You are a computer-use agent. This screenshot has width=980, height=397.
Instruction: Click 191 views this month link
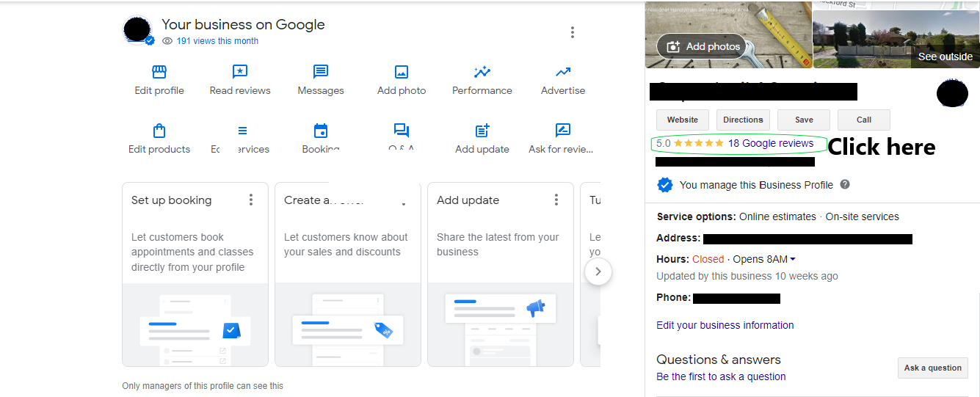(x=217, y=41)
